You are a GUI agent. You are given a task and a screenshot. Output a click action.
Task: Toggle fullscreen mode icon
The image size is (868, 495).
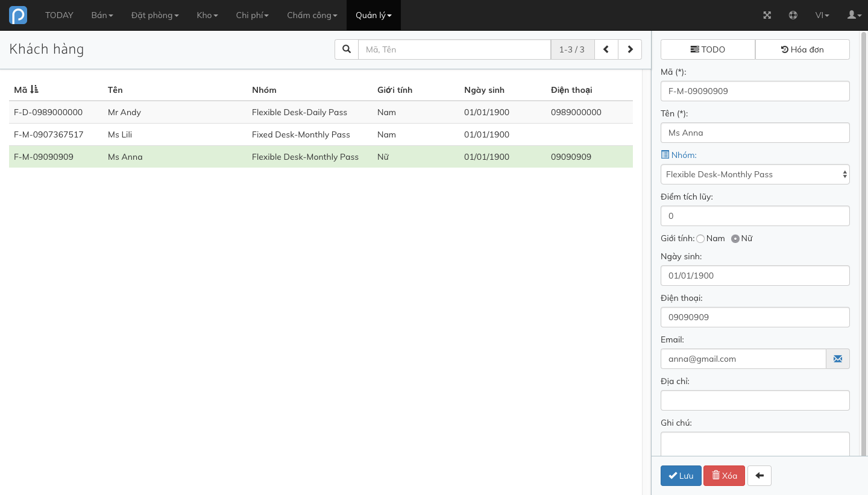tap(767, 15)
